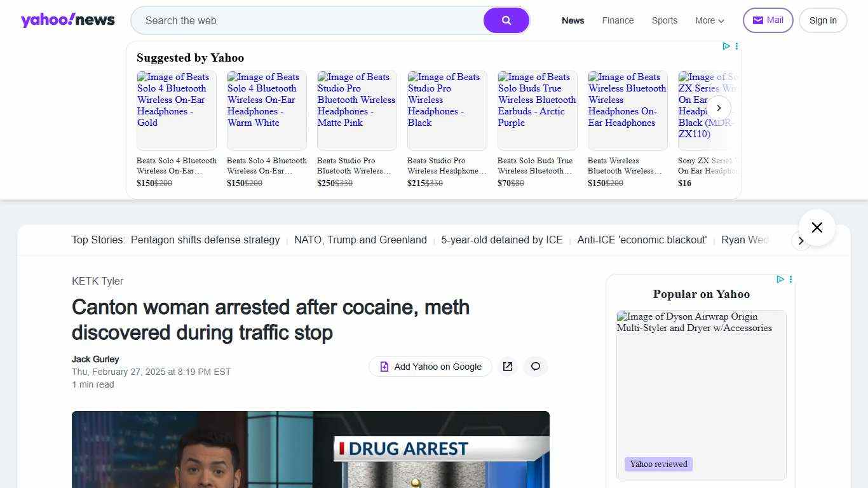
Task: Open the Mail envelope icon
Action: tap(757, 20)
